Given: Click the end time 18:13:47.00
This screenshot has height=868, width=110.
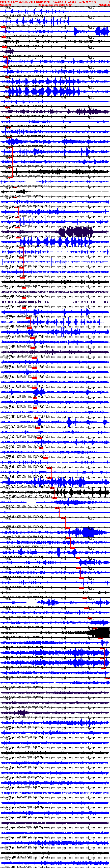Looking at the screenshot, I should coord(104,5).
